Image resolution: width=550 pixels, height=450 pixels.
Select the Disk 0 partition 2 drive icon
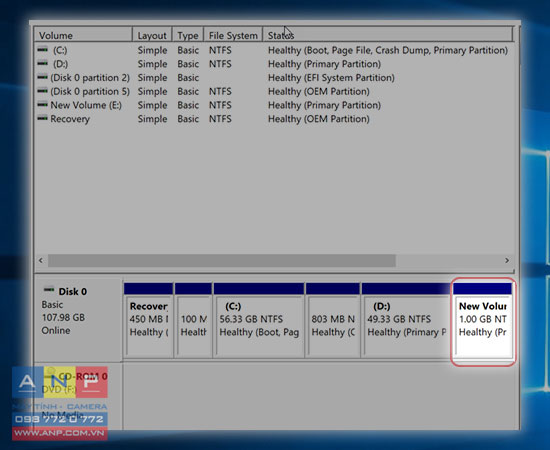pyautogui.click(x=42, y=77)
